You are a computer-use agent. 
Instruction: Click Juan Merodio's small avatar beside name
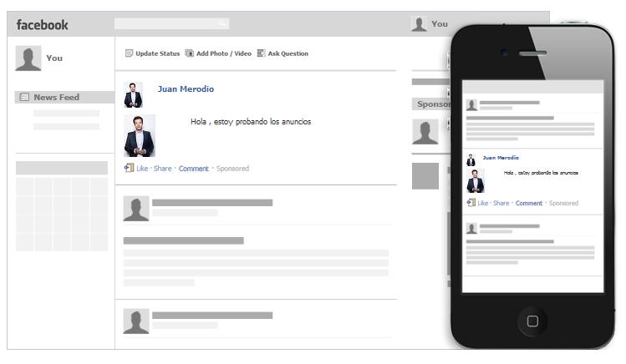point(133,94)
